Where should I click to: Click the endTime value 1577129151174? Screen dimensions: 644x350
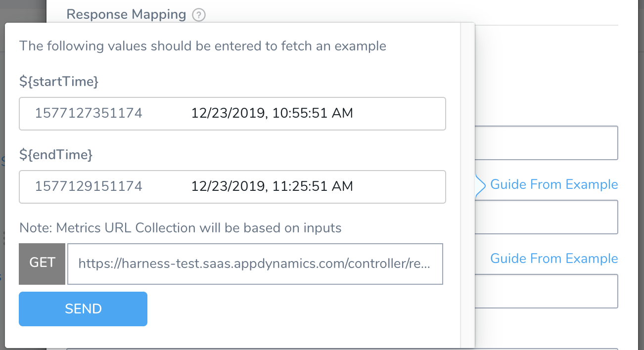89,186
